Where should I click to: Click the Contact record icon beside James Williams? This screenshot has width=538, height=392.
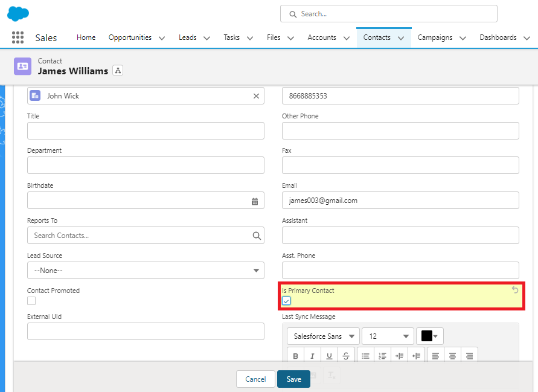[x=23, y=66]
